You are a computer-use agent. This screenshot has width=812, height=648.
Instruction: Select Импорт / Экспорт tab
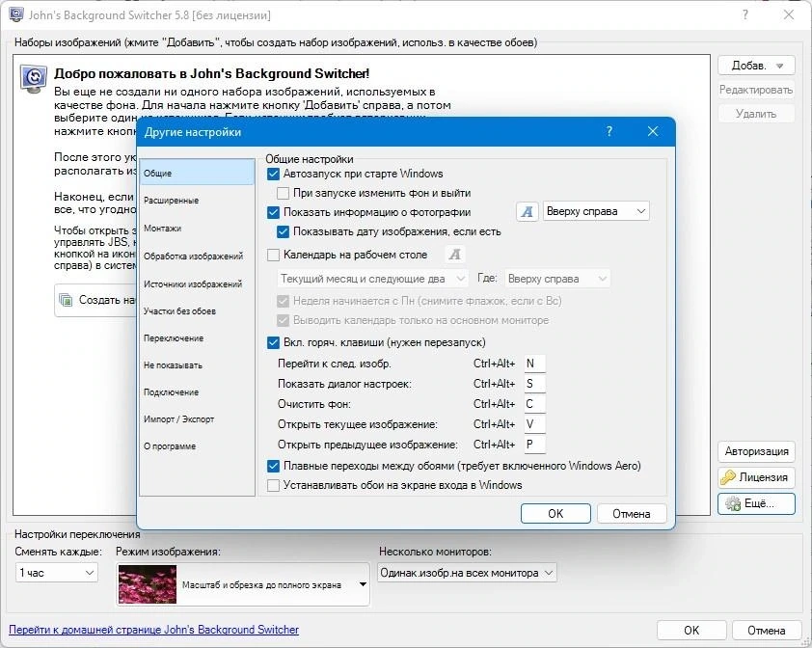[x=197, y=418]
